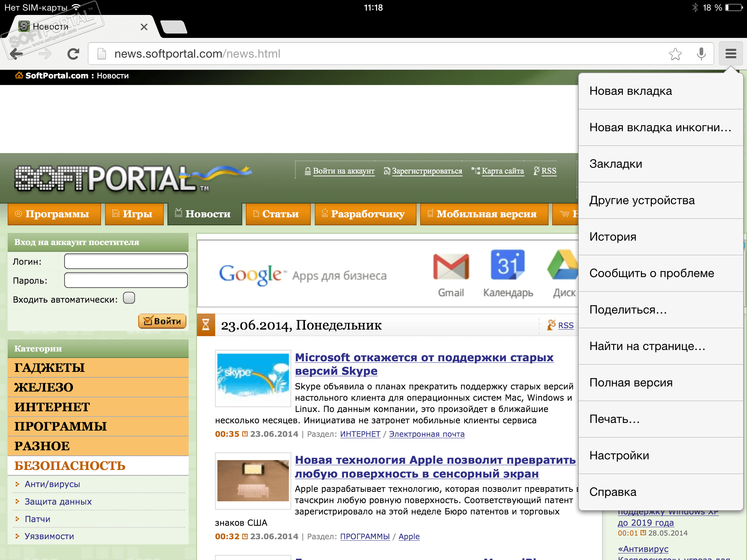Tap the voice search microphone icon
The height and width of the screenshot is (560, 747).
tap(701, 54)
